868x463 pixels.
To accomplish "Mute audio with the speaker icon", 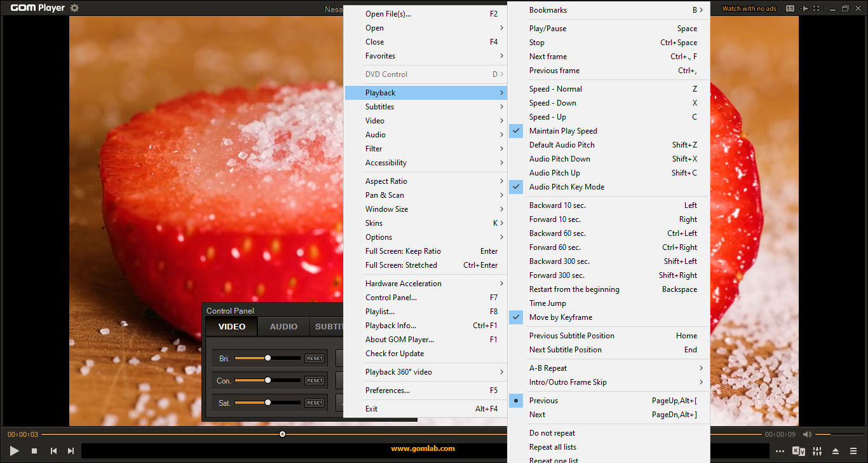I will click(x=807, y=434).
